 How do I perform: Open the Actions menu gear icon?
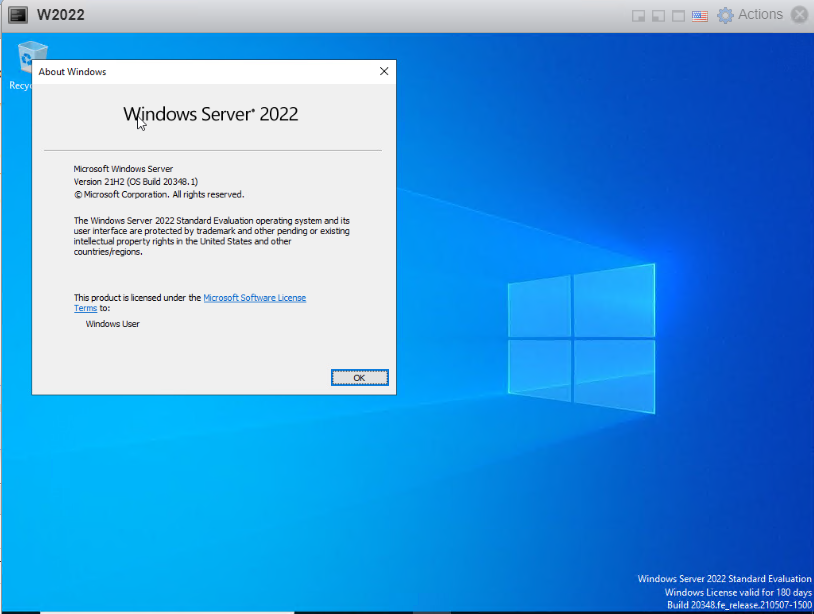[725, 15]
